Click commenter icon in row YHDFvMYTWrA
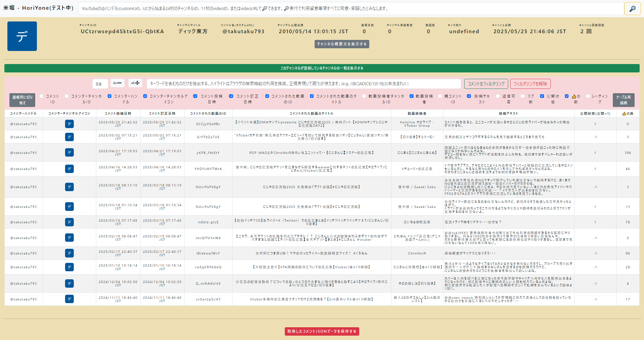The width and height of the screenshot is (644, 340). 69,169
